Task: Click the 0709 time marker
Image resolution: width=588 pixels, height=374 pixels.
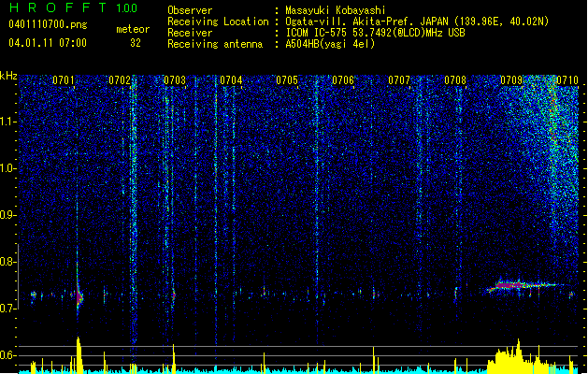Action: click(x=511, y=80)
